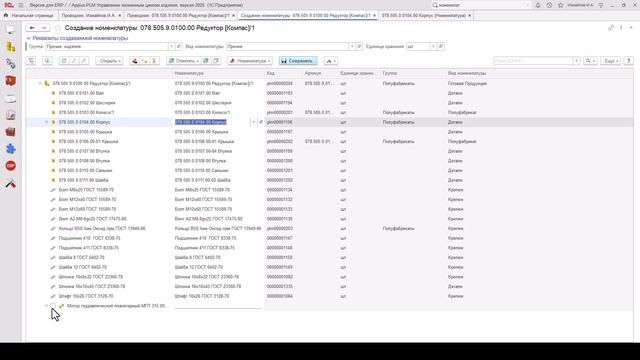Select the Шайба 12 ГОСТ 6402-70 row
Screen dimensions: 640x360
click(83, 267)
